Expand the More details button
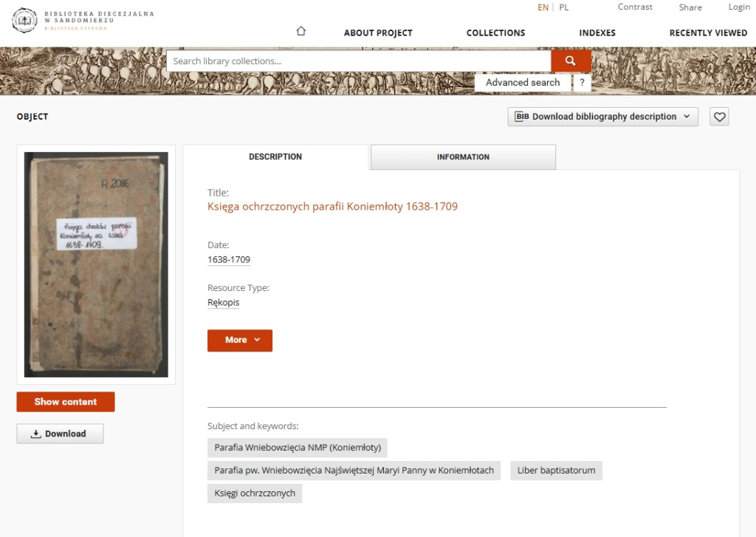The height and width of the screenshot is (537, 756). pos(240,340)
